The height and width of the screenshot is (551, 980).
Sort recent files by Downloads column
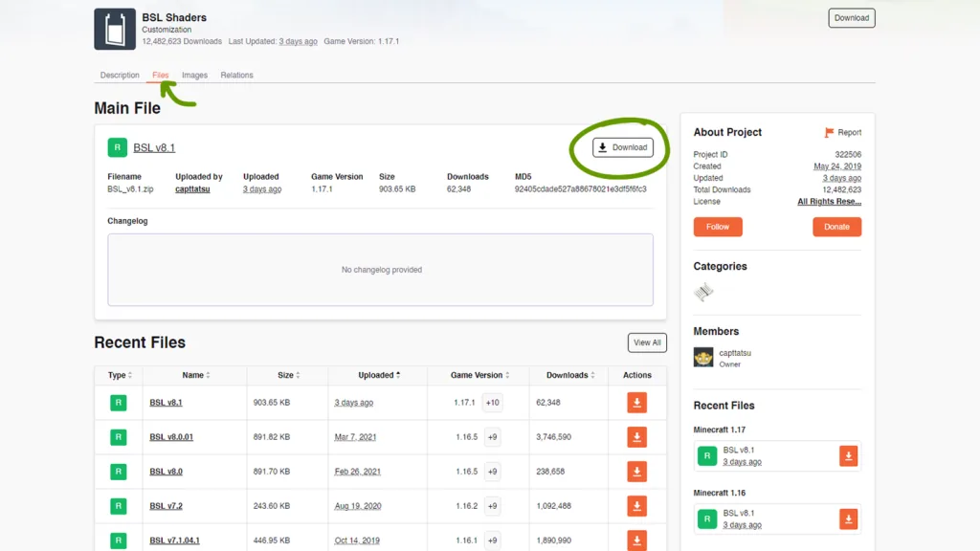(571, 375)
